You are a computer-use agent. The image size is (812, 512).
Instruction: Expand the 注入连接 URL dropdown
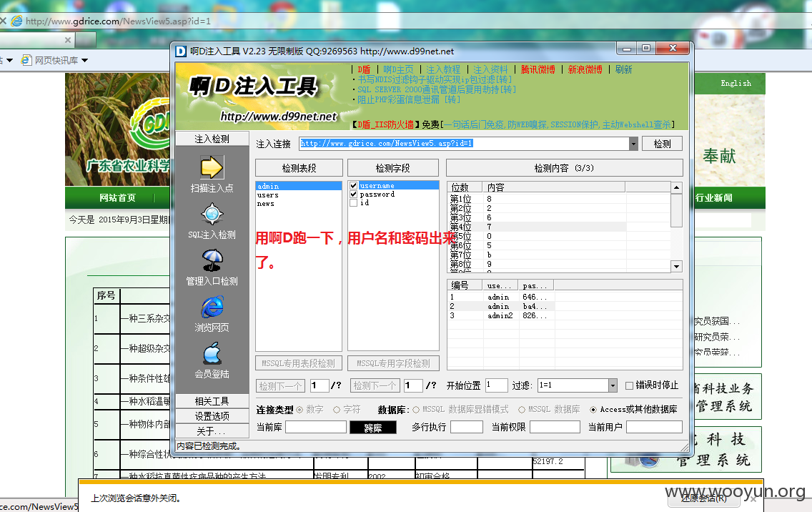pos(633,144)
